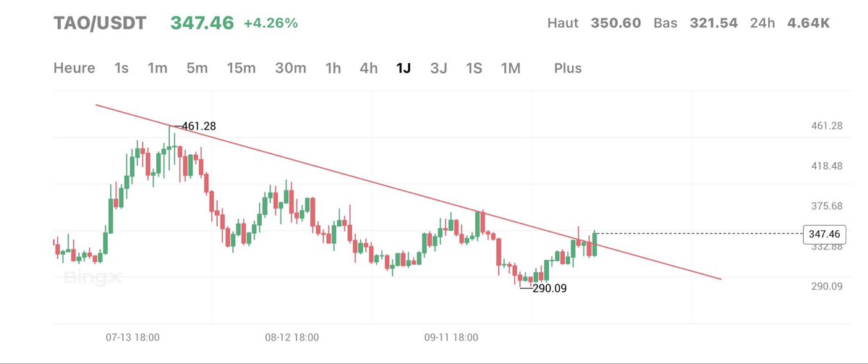The width and height of the screenshot is (868, 364).
Task: Select the 1s timeframe tab
Action: click(122, 68)
